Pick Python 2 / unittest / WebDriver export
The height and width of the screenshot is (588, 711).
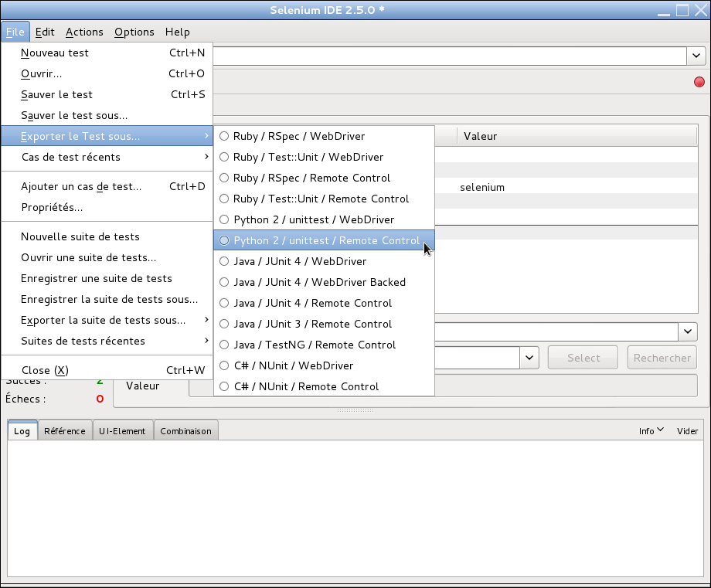pyautogui.click(x=324, y=219)
